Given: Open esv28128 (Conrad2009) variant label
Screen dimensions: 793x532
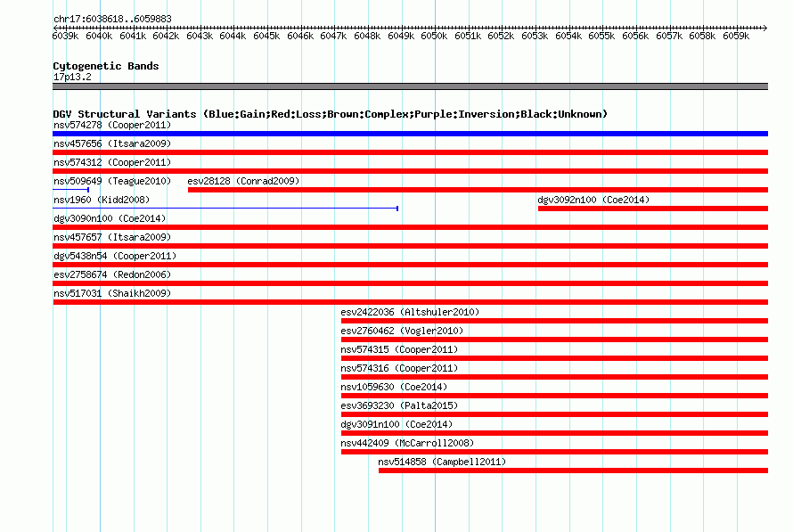Looking at the screenshot, I should (x=243, y=181).
